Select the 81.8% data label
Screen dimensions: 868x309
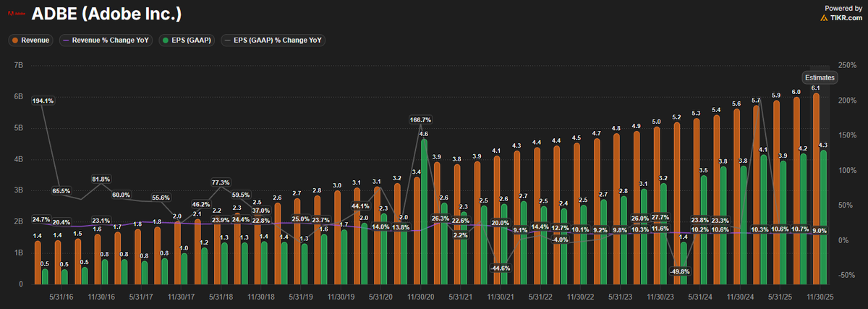coord(101,179)
